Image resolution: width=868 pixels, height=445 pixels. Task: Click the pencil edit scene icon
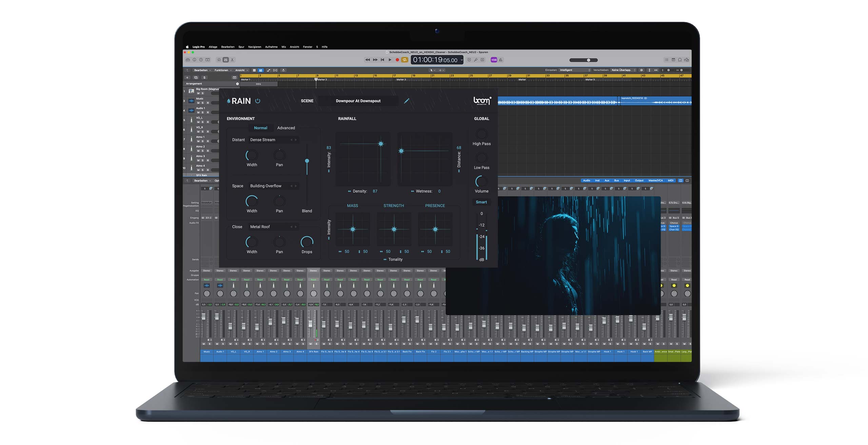[x=407, y=101]
